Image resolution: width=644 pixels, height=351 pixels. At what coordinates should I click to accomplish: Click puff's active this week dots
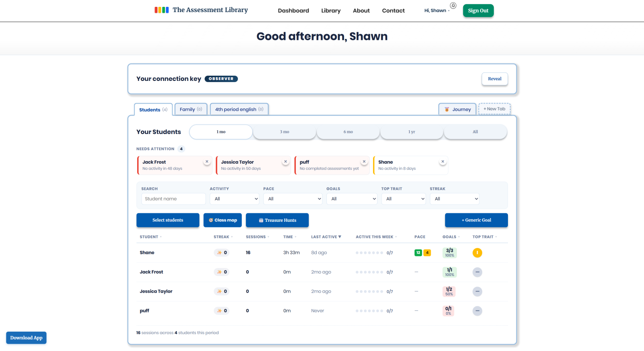click(369, 311)
